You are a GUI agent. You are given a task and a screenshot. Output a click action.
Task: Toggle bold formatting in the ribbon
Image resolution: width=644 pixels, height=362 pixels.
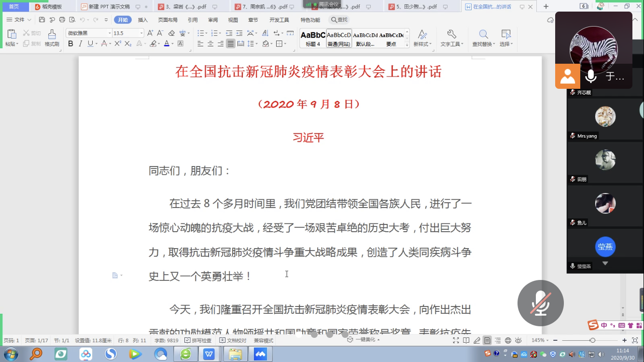point(70,43)
